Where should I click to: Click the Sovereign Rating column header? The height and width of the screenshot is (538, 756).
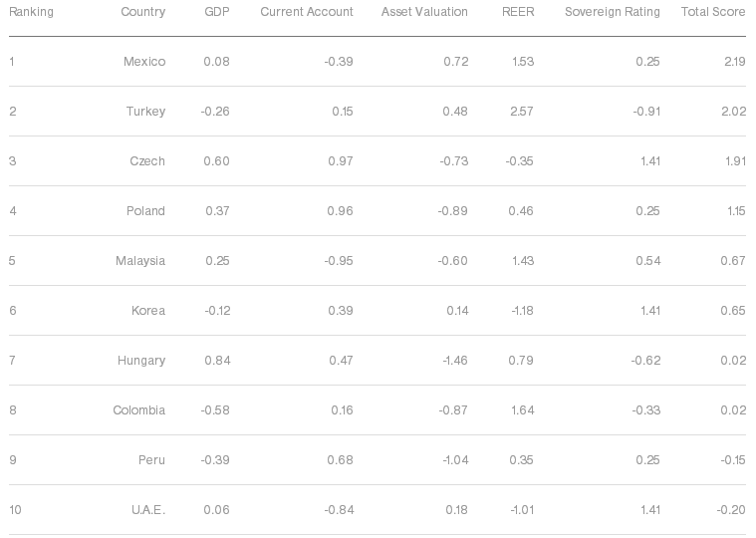(x=613, y=12)
